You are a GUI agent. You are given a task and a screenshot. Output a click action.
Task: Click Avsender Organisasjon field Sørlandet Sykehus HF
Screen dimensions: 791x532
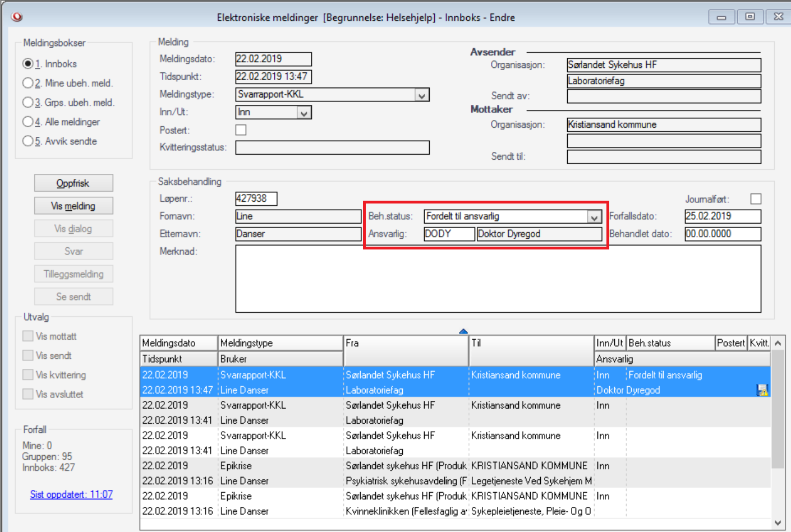tap(664, 65)
